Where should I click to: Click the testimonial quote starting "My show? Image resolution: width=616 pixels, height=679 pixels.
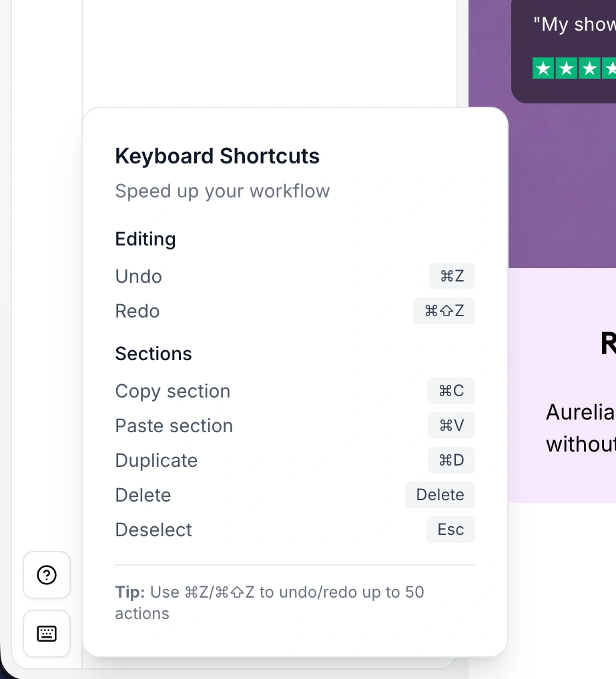pos(574,25)
